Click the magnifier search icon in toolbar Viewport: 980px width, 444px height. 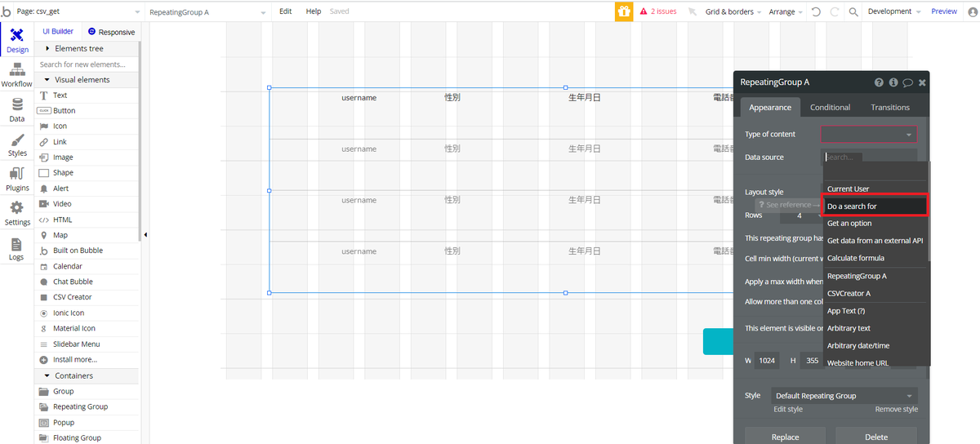[853, 11]
